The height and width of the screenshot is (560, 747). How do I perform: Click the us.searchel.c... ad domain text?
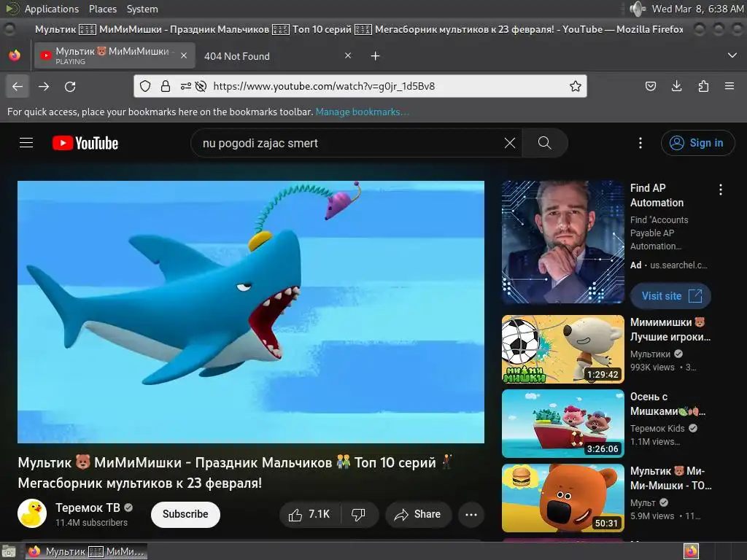coord(678,265)
